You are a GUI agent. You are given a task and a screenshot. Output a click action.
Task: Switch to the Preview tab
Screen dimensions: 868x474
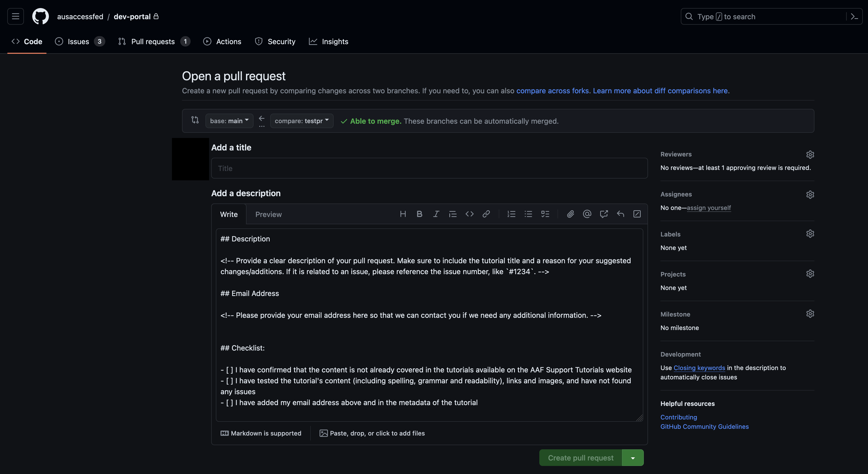point(269,214)
